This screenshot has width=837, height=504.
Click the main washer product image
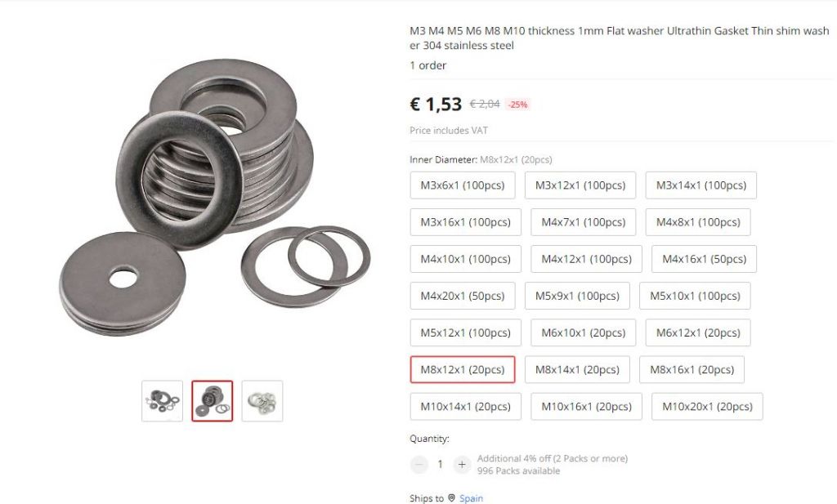tap(213, 198)
